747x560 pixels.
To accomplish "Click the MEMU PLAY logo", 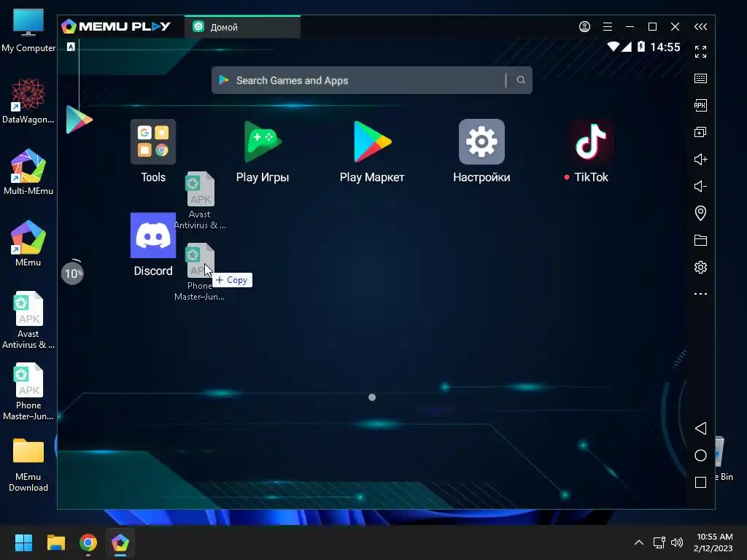I will (116, 27).
